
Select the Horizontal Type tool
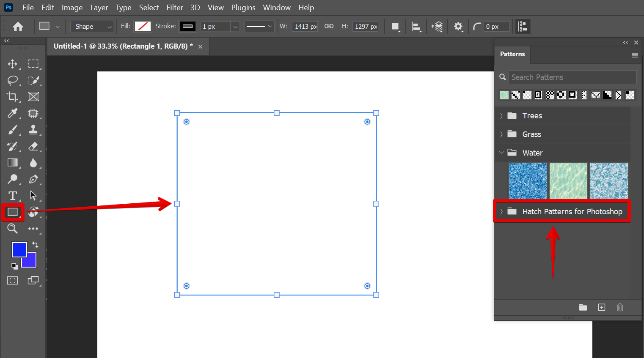point(13,196)
